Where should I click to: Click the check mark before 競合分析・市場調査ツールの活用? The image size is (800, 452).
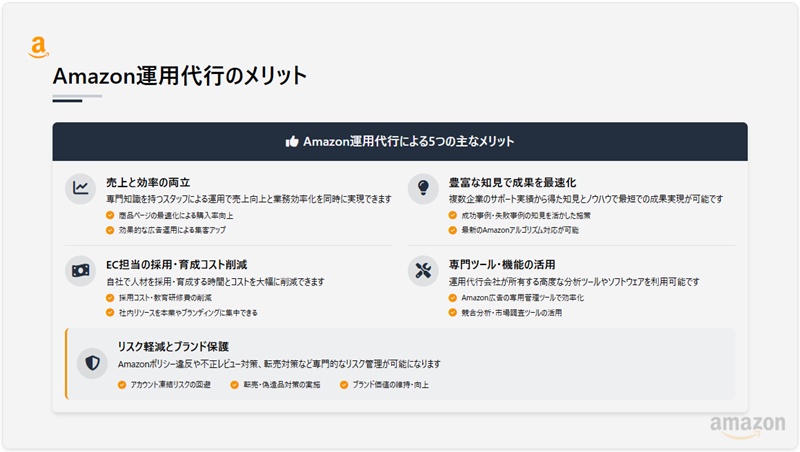tap(453, 312)
